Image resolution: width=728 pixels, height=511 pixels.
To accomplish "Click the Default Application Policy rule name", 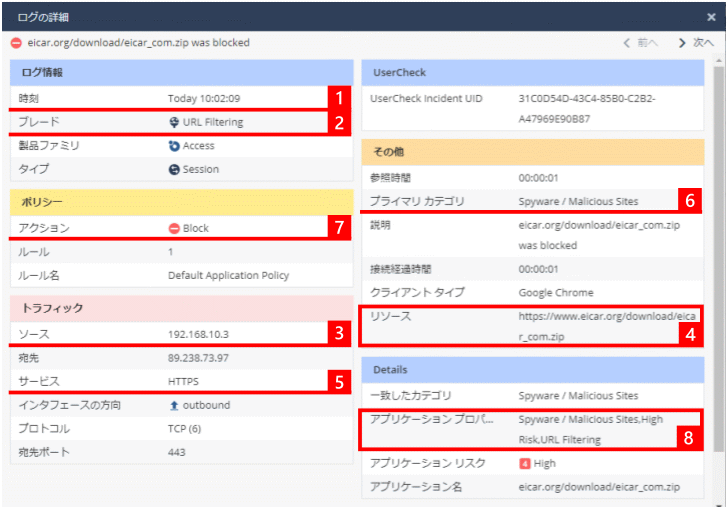I will tap(229, 275).
